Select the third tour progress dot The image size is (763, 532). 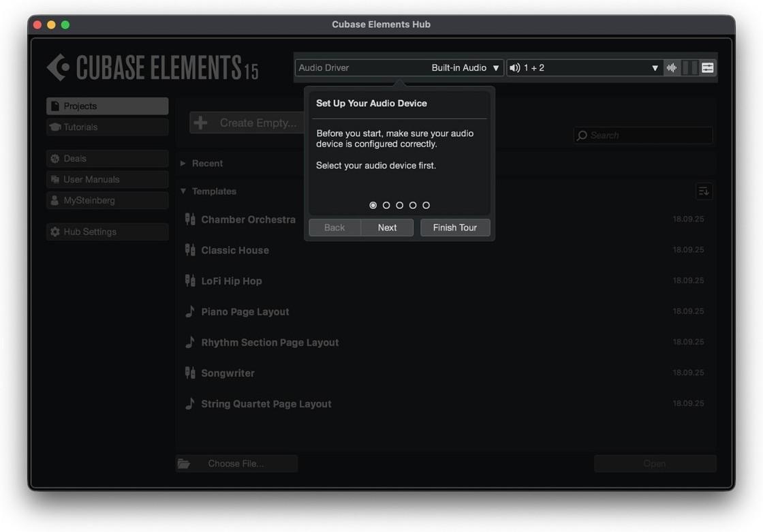click(x=399, y=204)
